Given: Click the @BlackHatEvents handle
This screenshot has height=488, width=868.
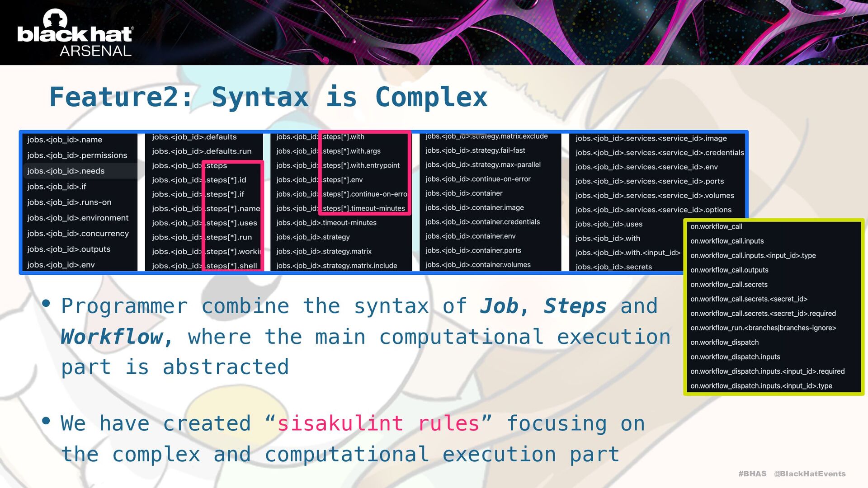Looking at the screenshot, I should (810, 474).
